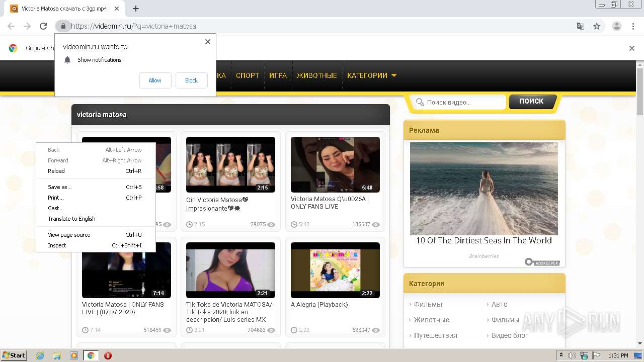This screenshot has width=644, height=362.
Task: Click the magnifier icon in search box
Action: click(x=420, y=102)
